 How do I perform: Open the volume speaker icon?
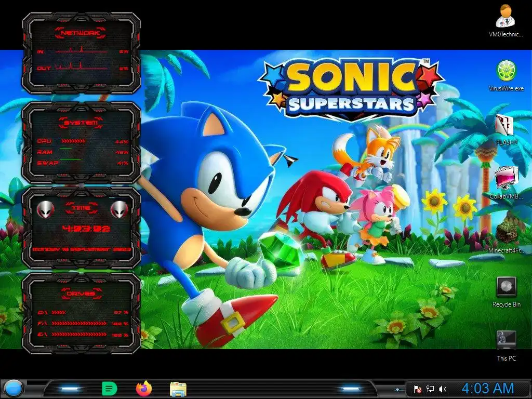coord(443,389)
